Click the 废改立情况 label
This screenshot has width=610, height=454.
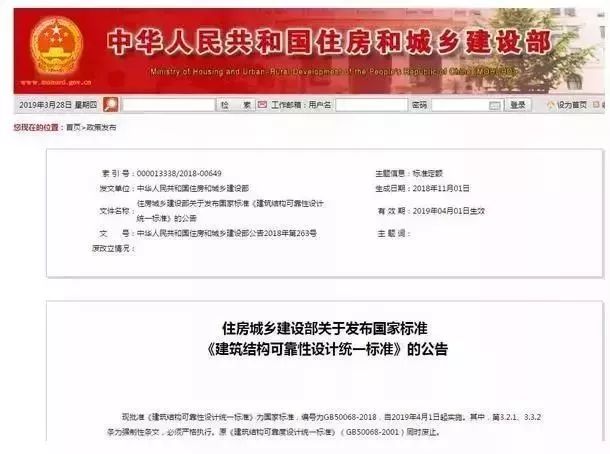coord(111,248)
